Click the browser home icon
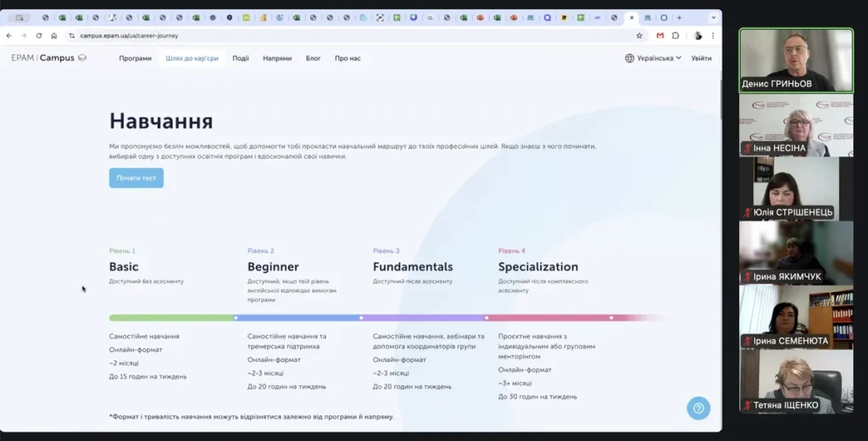Image resolution: width=868 pixels, height=441 pixels. (54, 36)
